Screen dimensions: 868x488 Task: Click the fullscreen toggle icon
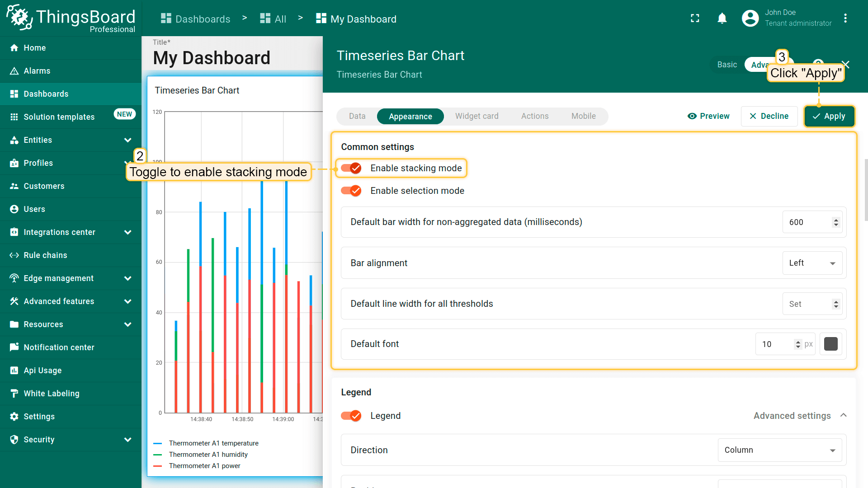pyautogui.click(x=695, y=18)
